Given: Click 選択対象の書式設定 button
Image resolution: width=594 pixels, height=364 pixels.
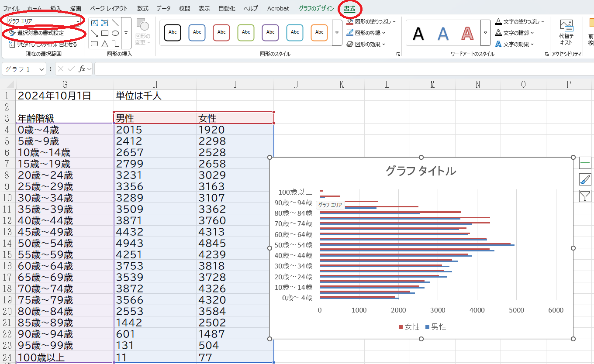Looking at the screenshot, I should (x=37, y=33).
